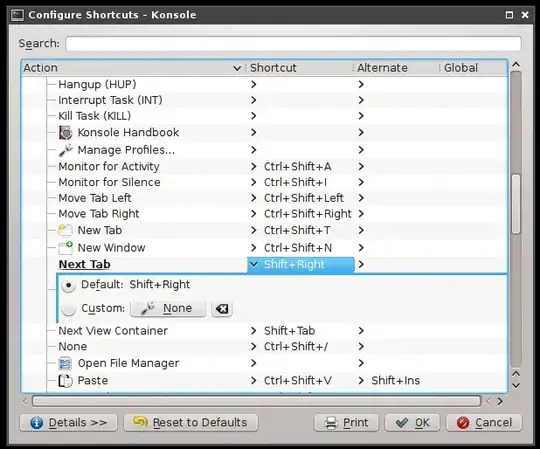Expand the Next View Container shortcut Shift+Tab

coord(254,331)
